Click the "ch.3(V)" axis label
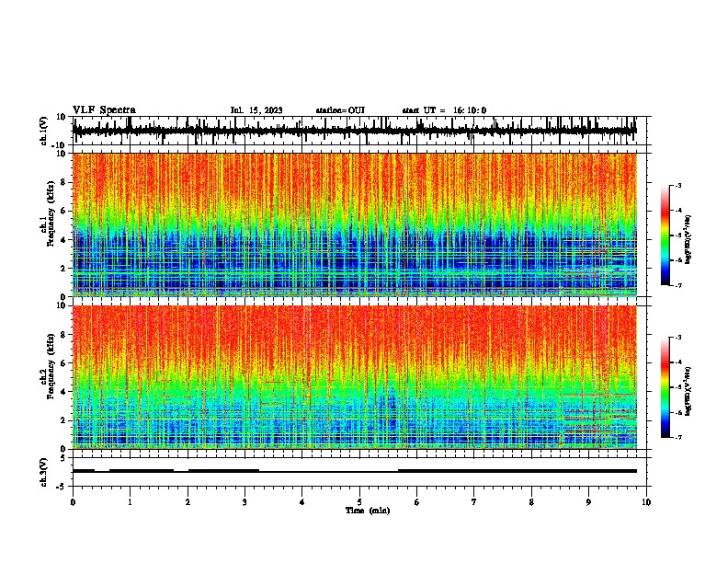 pos(44,473)
